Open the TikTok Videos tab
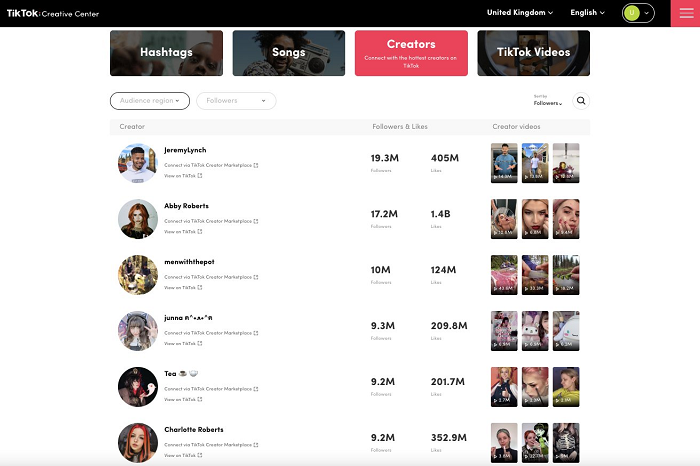The width and height of the screenshot is (700, 466). (533, 53)
